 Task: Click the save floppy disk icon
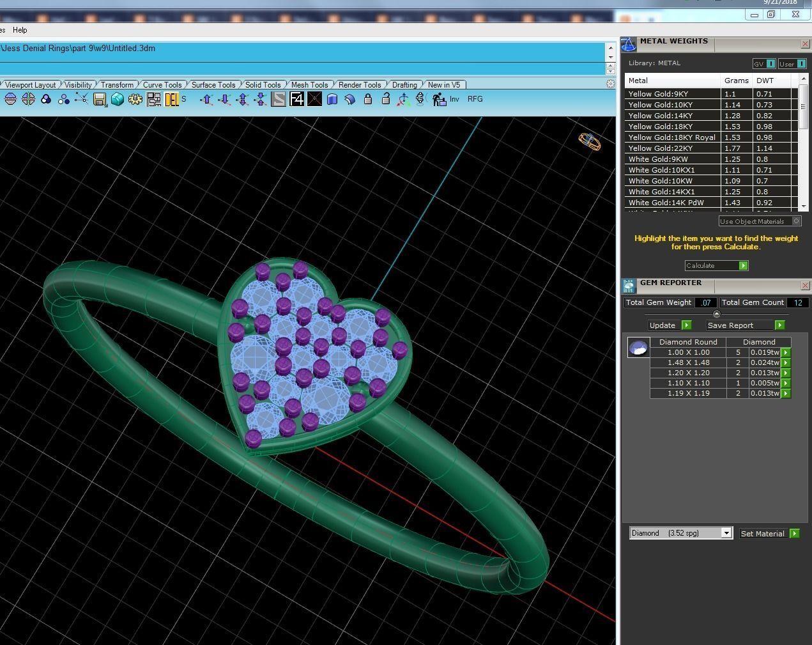click(x=100, y=99)
